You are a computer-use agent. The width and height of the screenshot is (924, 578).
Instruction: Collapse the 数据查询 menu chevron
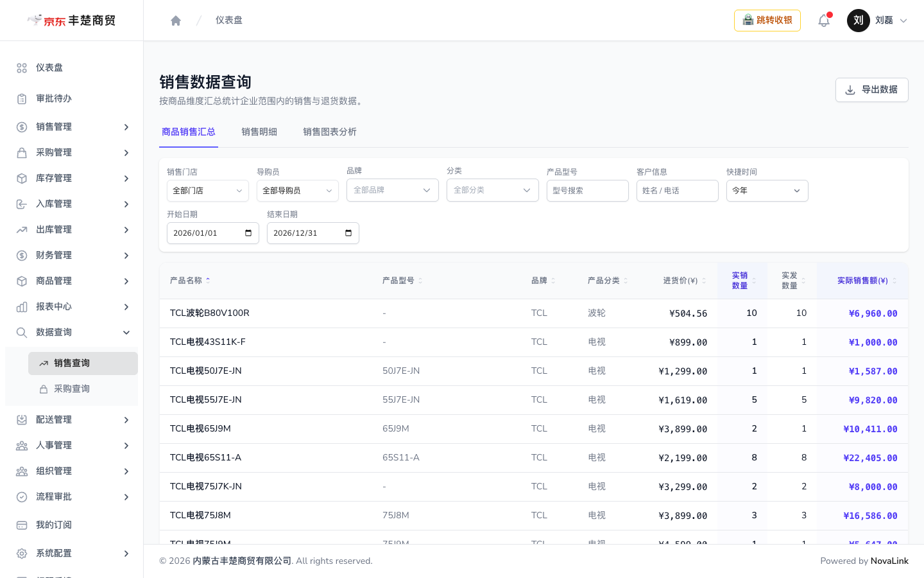point(126,333)
